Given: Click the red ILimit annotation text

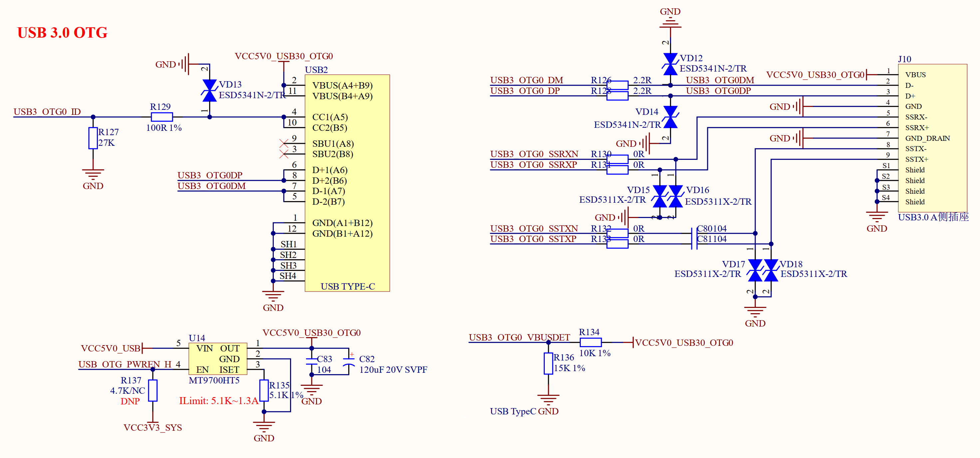Looking at the screenshot, I should tap(218, 400).
